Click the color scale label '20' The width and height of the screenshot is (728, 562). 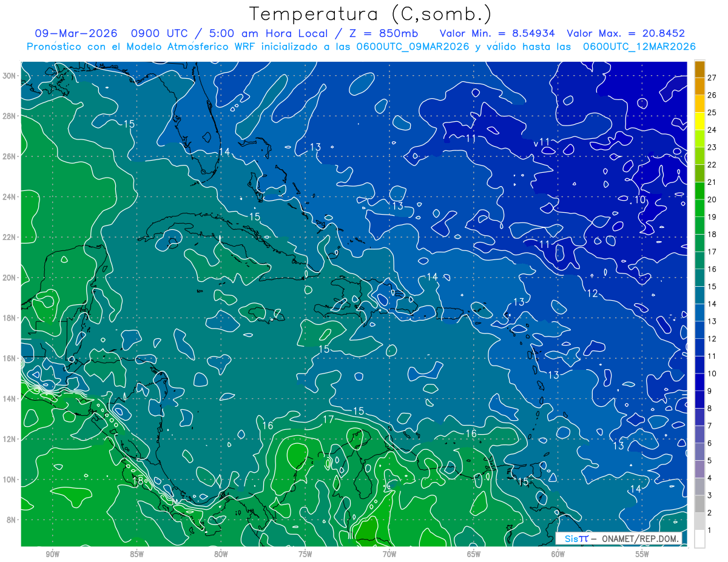tap(712, 199)
